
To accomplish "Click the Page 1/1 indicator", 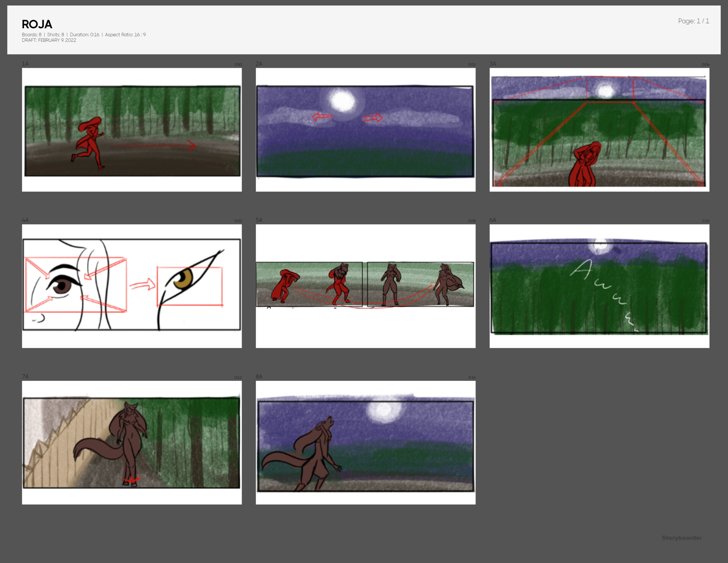I will [693, 22].
